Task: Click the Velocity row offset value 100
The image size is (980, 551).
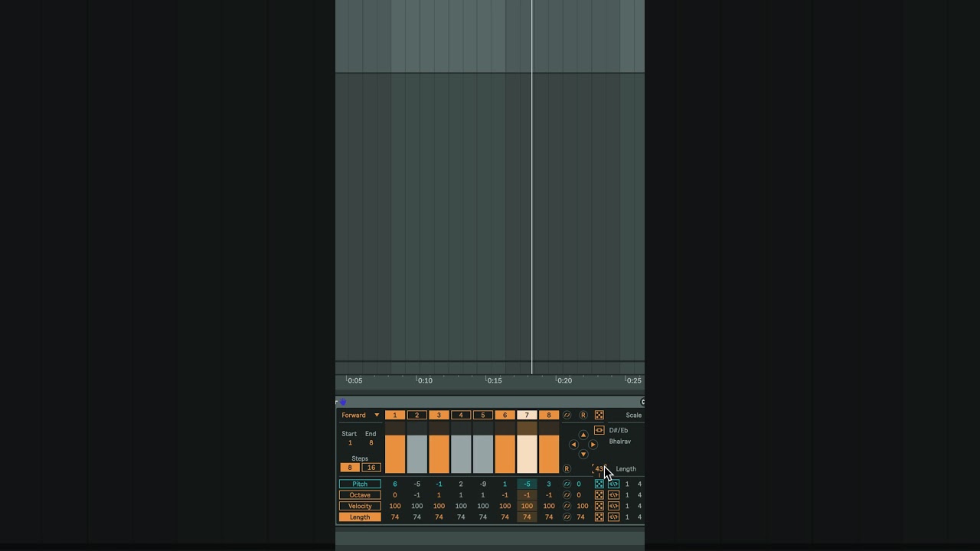Action: coord(582,506)
